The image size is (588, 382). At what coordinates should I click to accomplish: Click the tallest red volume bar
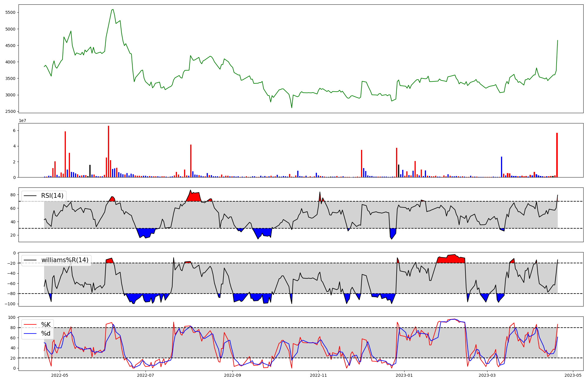(108, 151)
